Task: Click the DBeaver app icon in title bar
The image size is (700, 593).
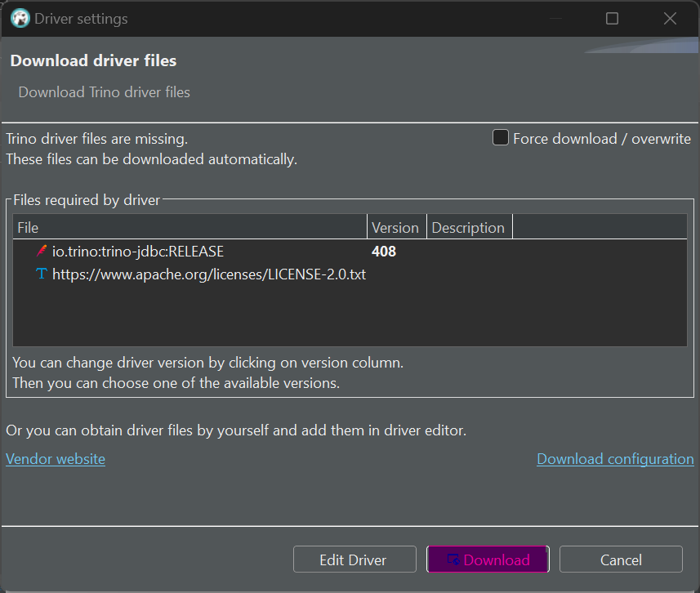Action: (x=20, y=19)
